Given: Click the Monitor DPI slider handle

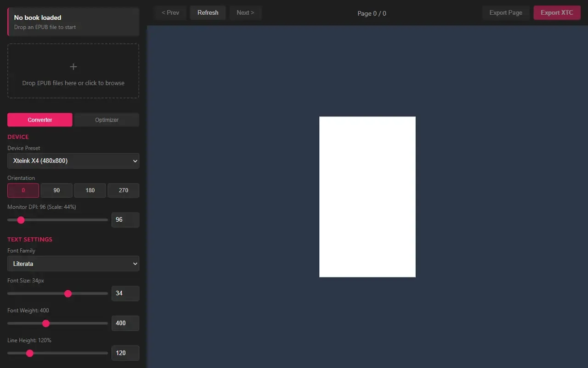Looking at the screenshot, I should tap(21, 220).
